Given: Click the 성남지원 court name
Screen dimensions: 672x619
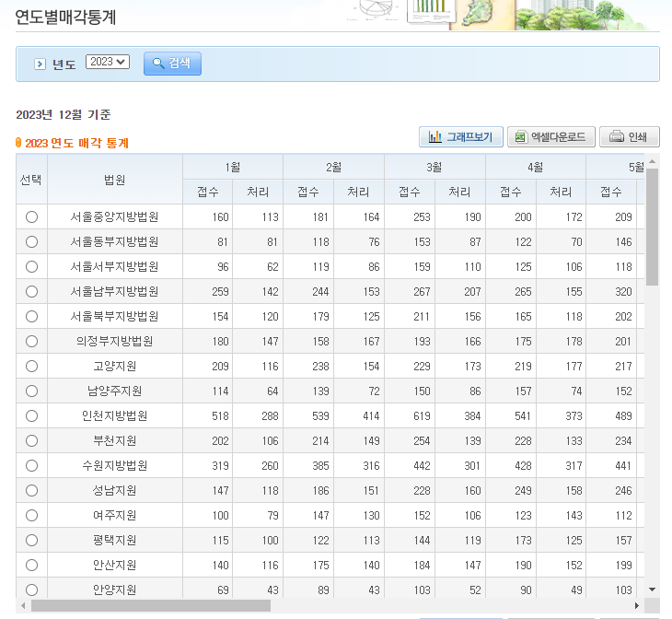Looking at the screenshot, I should coord(115,491).
